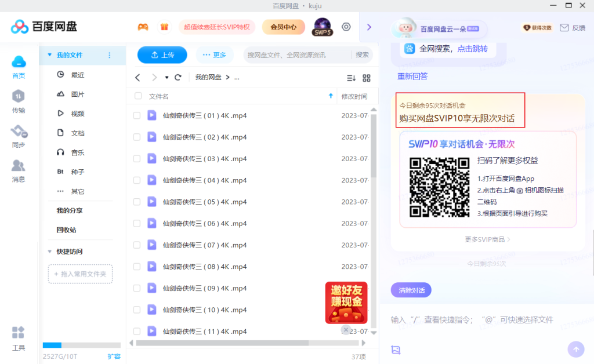Select 图片 in the file category list
Screen dimensions: 594x364
pos(77,94)
